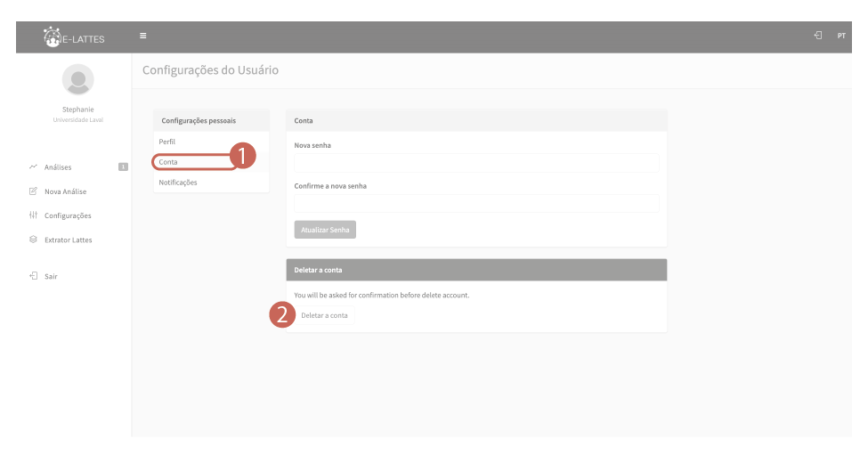Click the Nova Análise pencil icon
Viewport: 868px width, 463px height.
pos(33,191)
